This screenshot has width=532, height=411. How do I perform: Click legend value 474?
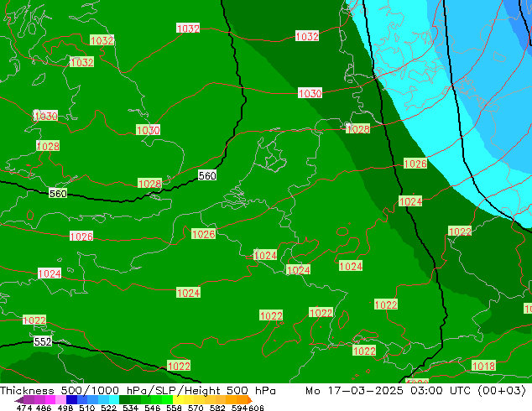click(24, 408)
